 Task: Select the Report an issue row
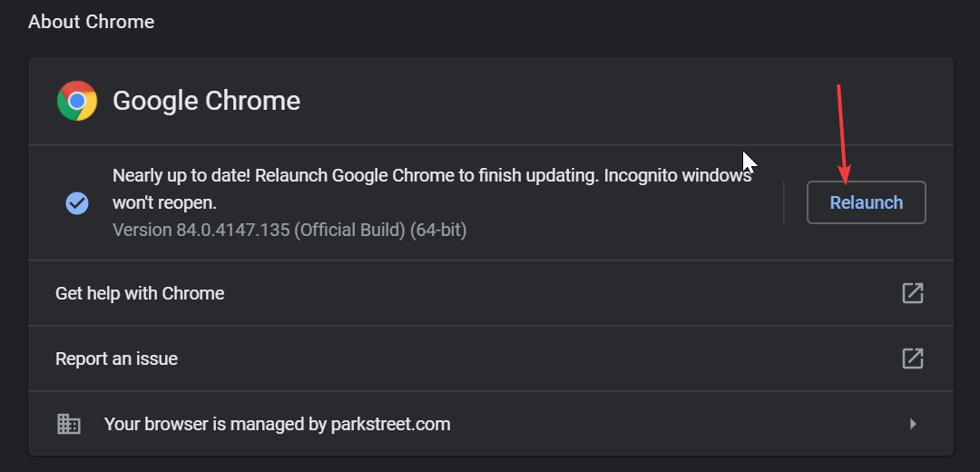pos(491,359)
